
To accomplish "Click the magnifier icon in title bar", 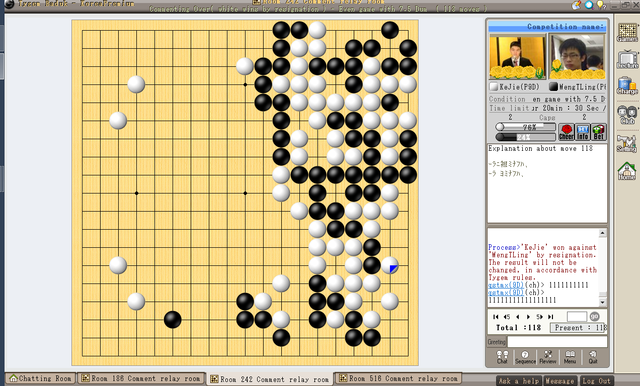I will point(589,5).
